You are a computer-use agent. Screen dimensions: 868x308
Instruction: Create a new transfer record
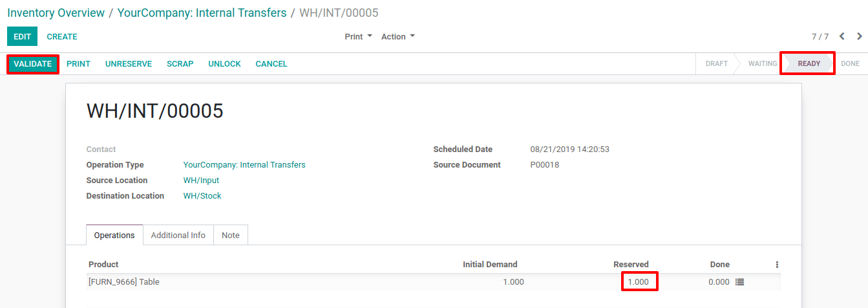(x=62, y=37)
